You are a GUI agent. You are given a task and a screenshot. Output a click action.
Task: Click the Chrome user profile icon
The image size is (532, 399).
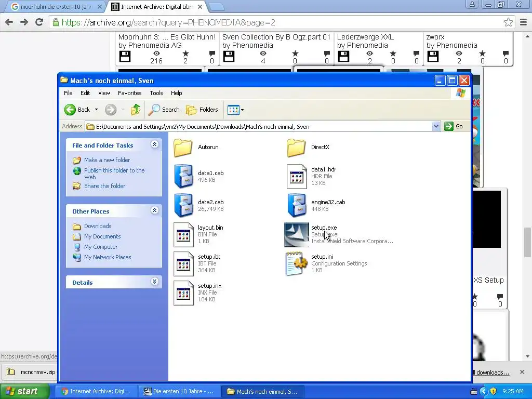point(472,4)
